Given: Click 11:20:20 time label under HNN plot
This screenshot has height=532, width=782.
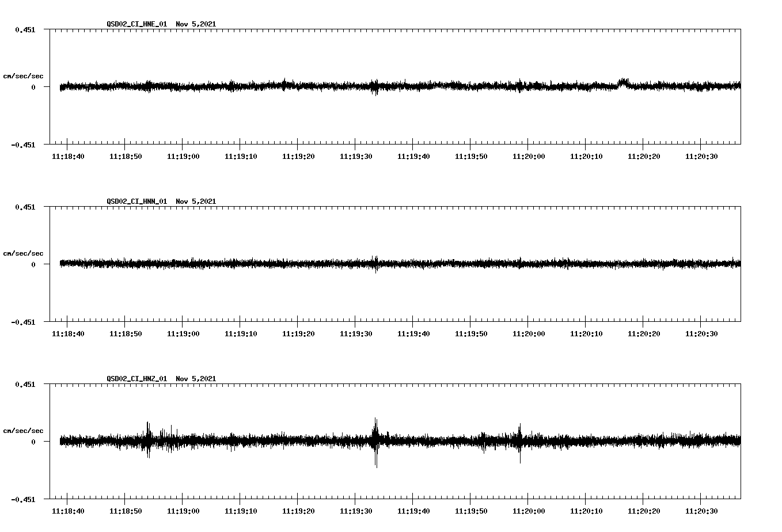Looking at the screenshot, I should 644,334.
